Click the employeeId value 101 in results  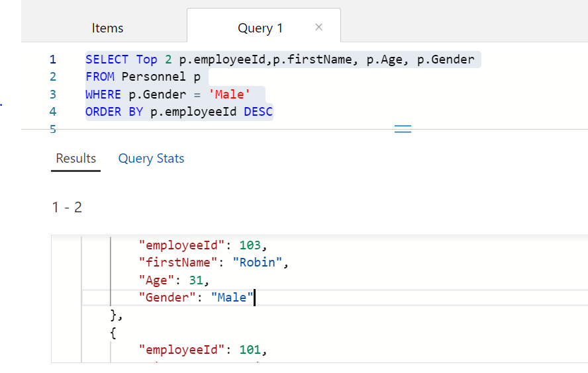(x=250, y=350)
